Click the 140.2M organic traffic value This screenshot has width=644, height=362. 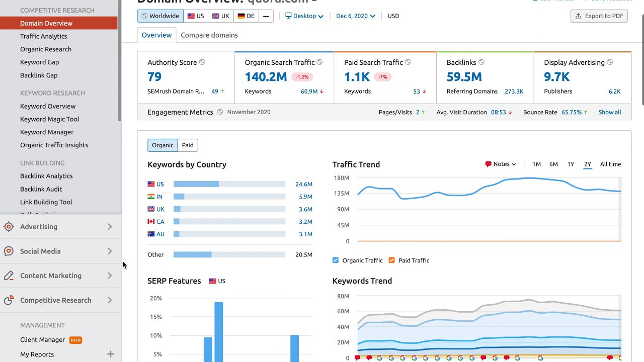click(266, 77)
